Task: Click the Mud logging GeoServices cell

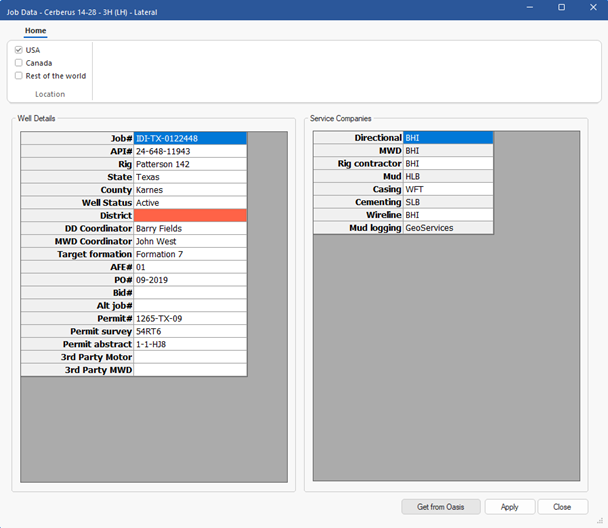Action: (x=447, y=228)
